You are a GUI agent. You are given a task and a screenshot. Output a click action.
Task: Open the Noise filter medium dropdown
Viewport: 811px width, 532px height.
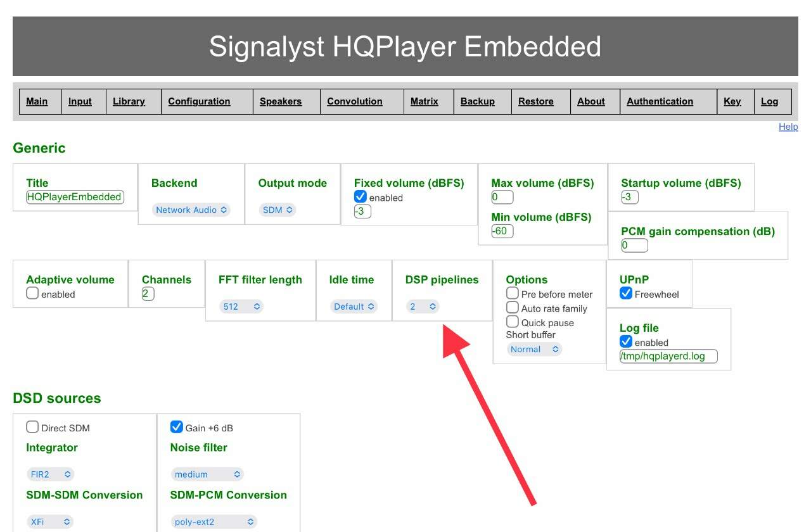(x=207, y=474)
